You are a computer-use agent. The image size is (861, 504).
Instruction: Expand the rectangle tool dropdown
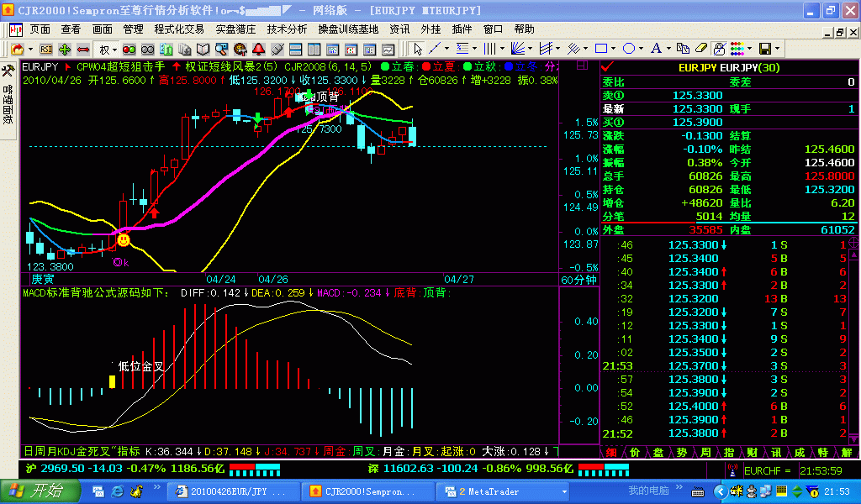[613, 49]
